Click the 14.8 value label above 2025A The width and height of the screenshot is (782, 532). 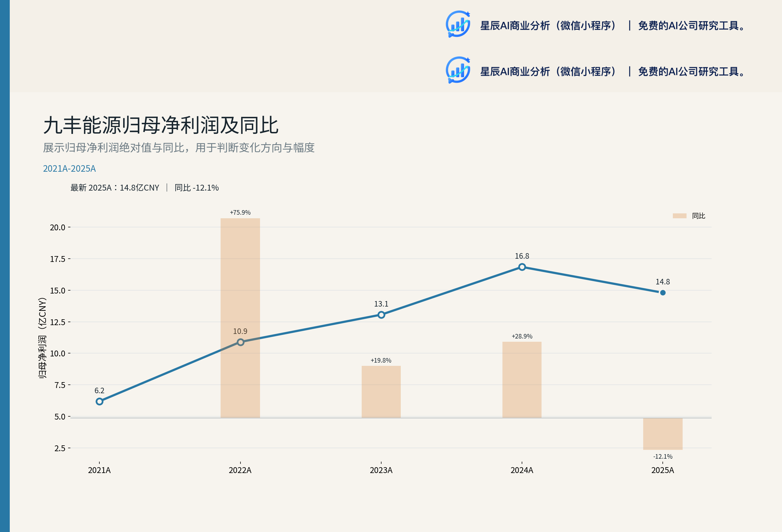[x=662, y=282]
